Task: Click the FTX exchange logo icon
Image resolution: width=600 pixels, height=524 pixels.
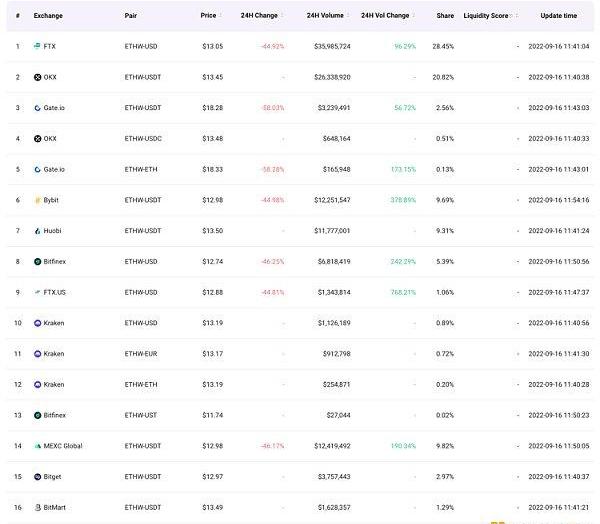Action: coord(37,46)
